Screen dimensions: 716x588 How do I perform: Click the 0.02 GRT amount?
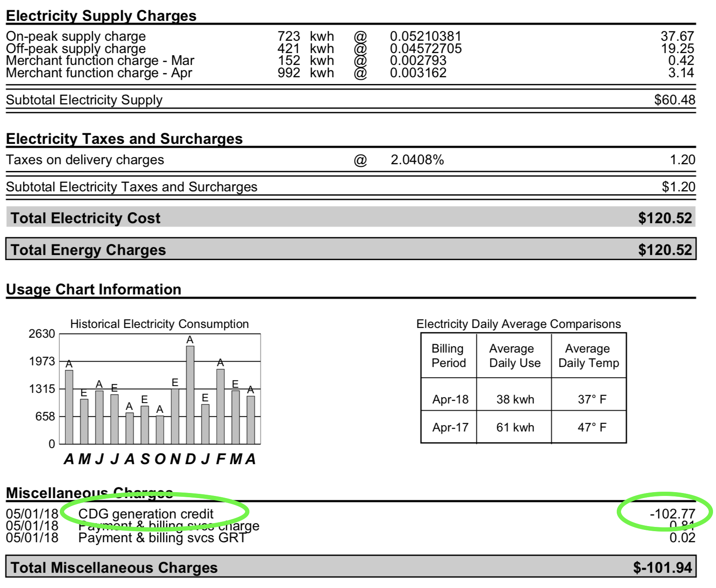(x=682, y=538)
